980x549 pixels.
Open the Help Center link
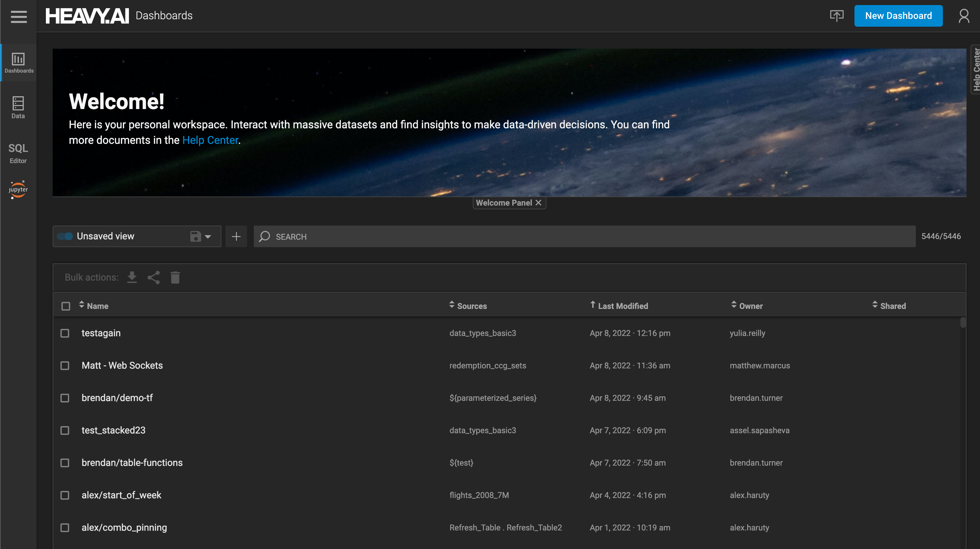(210, 140)
